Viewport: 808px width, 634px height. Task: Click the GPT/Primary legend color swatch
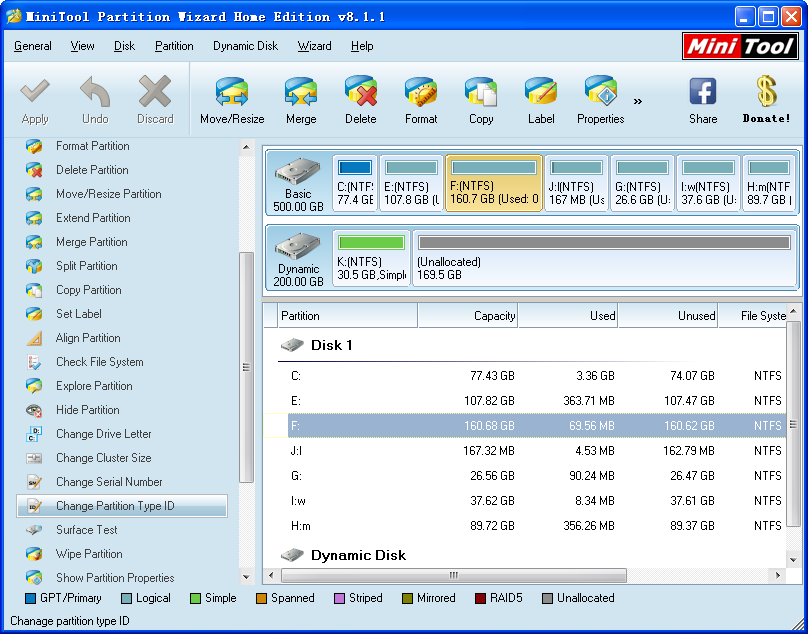click(30, 598)
